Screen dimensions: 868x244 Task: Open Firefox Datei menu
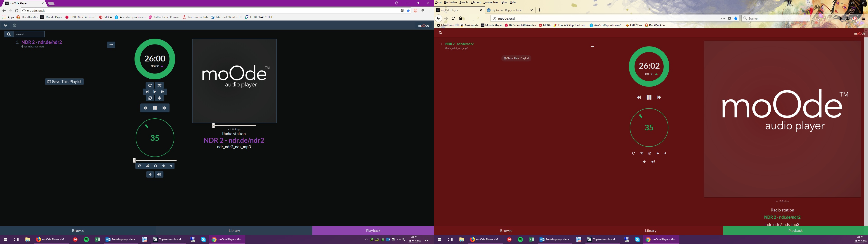point(438,2)
